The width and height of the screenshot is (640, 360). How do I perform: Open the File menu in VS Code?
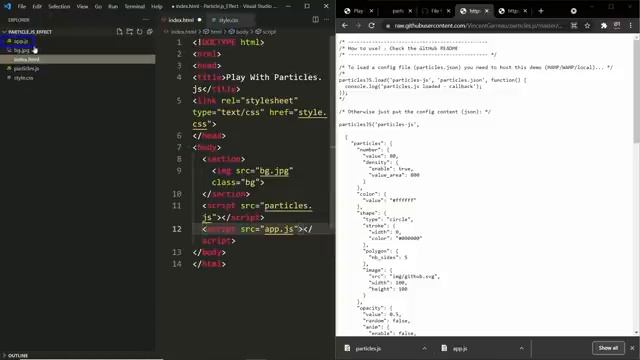click(x=22, y=7)
